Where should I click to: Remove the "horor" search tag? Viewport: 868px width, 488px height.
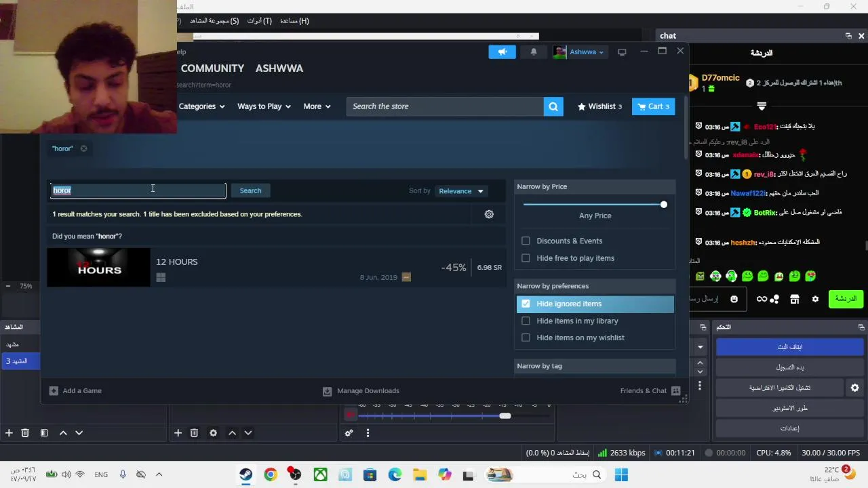[x=83, y=148]
